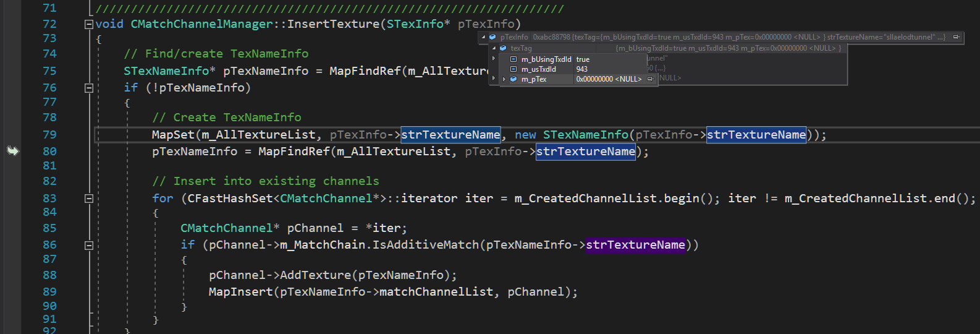Pin the pTexInfo datatip to source

click(957, 37)
